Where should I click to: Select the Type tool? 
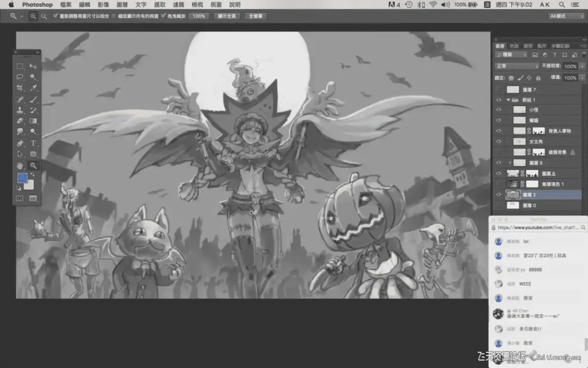point(33,143)
